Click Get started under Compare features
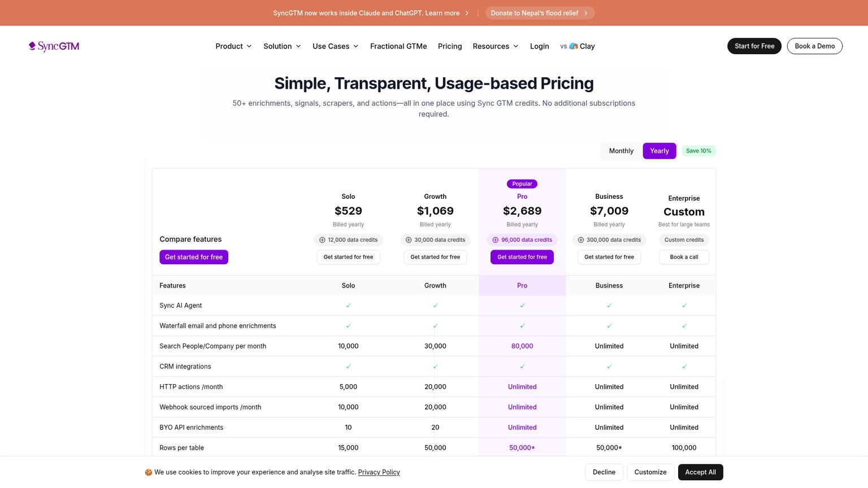This screenshot has height=488, width=868. [194, 257]
